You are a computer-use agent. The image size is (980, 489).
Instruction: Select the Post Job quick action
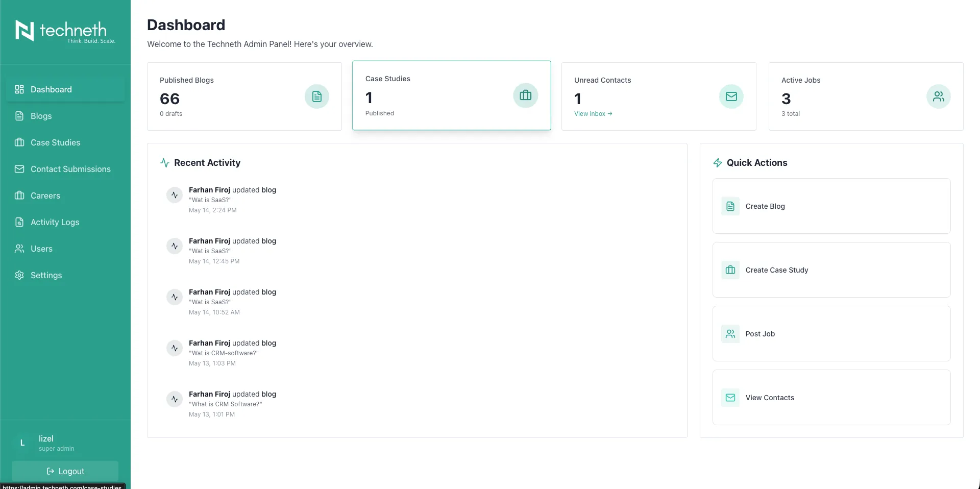831,334
